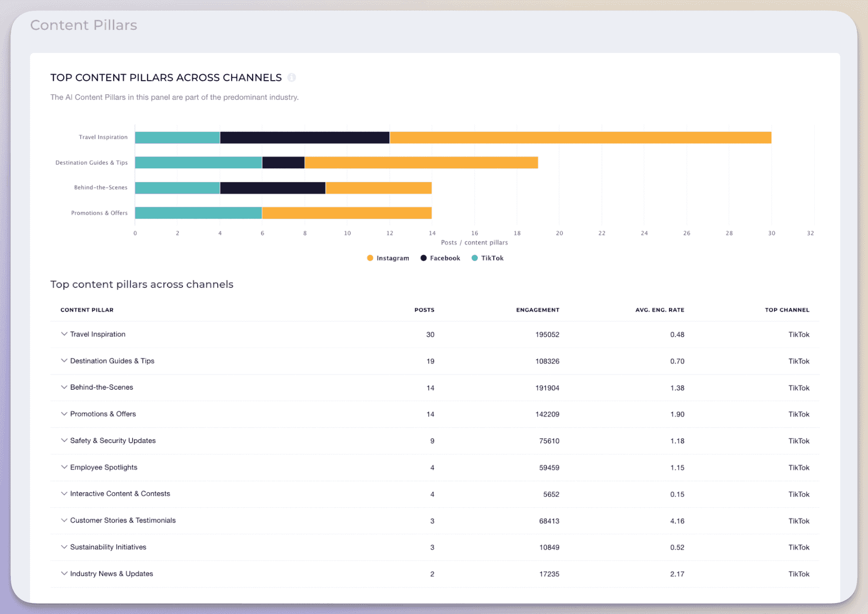Click the Instagram segment of the Destination Guides & Tips bar
This screenshot has width=868, height=614.
click(x=421, y=163)
